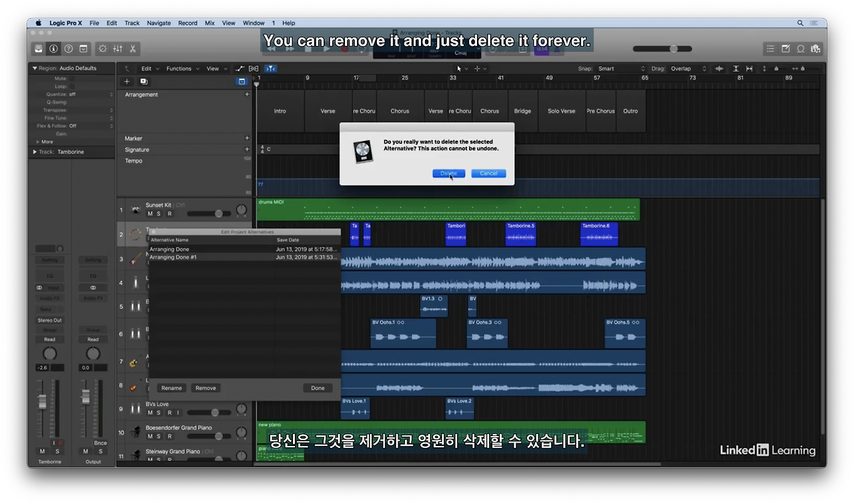Solo the Sunset Kit track
Viewport: 854px width, 504px height.
(x=159, y=214)
